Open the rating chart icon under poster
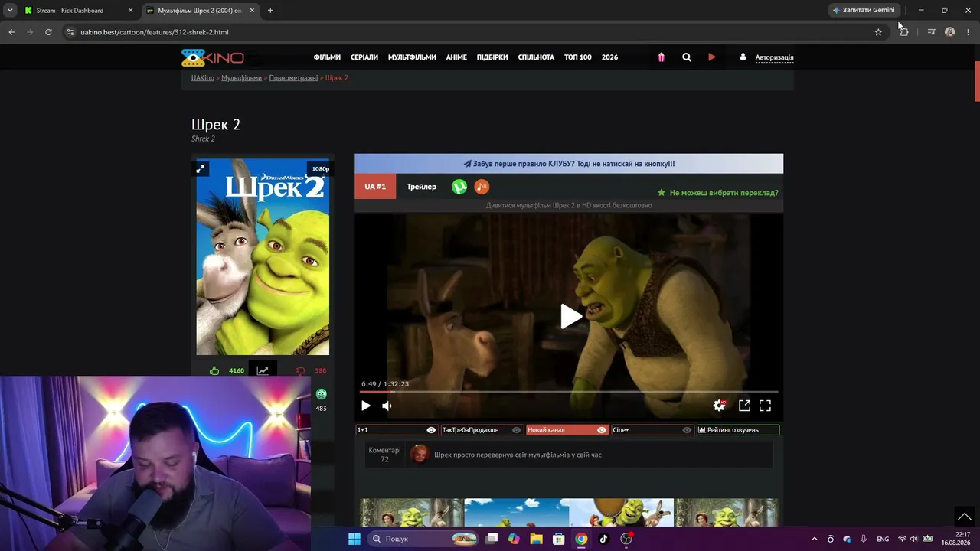This screenshot has height=551, width=980. tap(263, 370)
